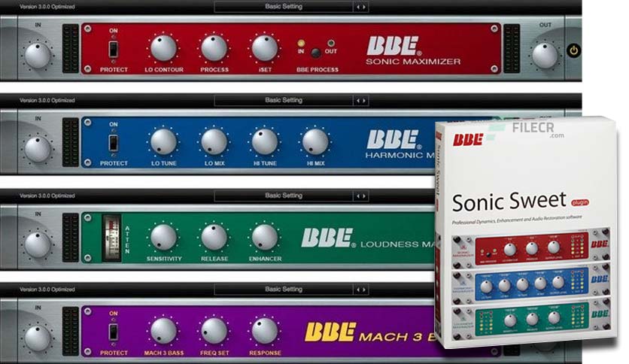Image resolution: width=629 pixels, height=364 pixels.
Task: Click the IN knob on Sonic Maximizer
Action: pos(38,55)
